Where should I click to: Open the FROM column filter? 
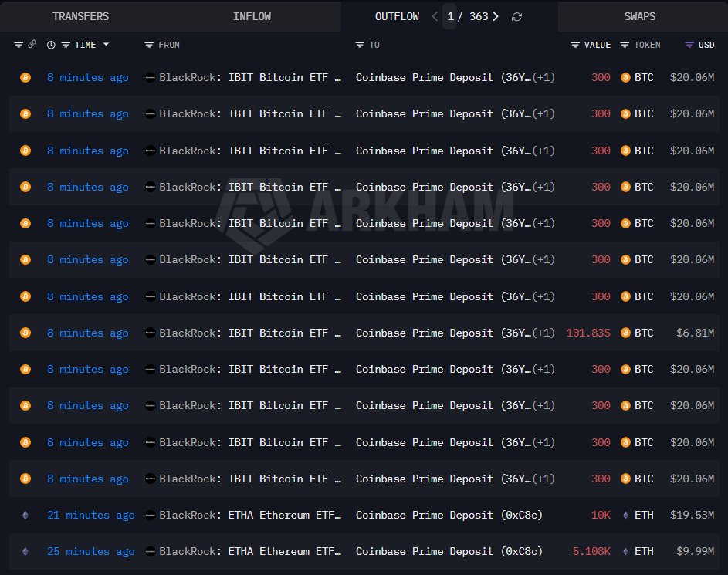pos(149,45)
